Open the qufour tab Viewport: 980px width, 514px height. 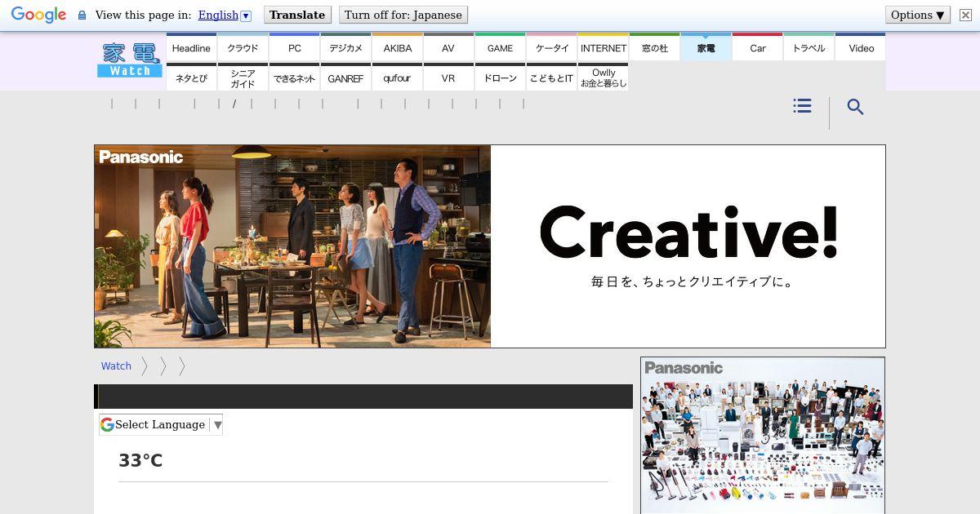point(397,78)
